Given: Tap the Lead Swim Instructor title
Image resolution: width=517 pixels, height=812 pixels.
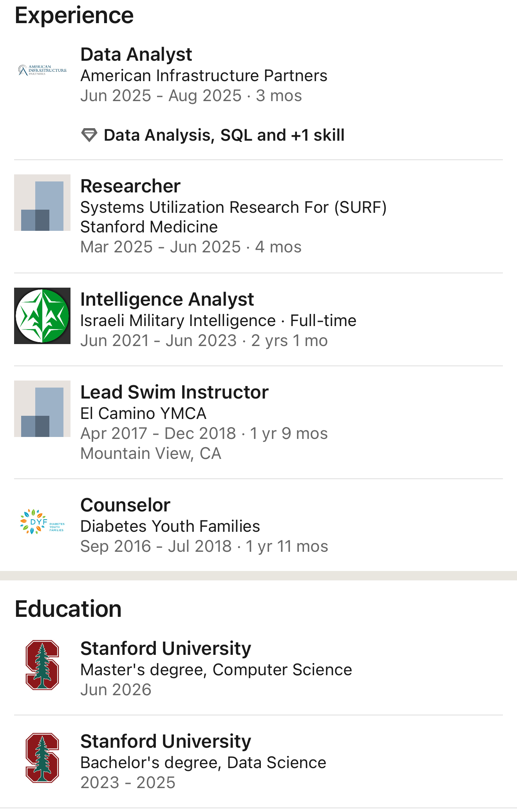Looking at the screenshot, I should [x=175, y=392].
